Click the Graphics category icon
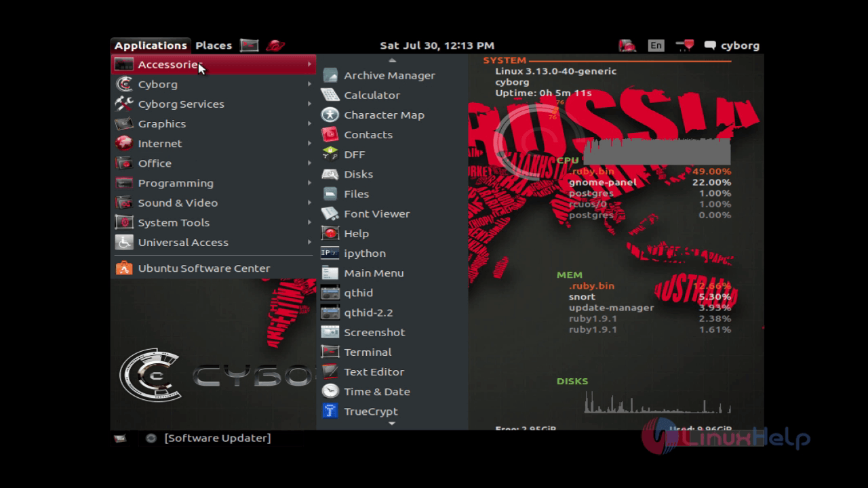The height and width of the screenshot is (488, 868). (x=124, y=123)
